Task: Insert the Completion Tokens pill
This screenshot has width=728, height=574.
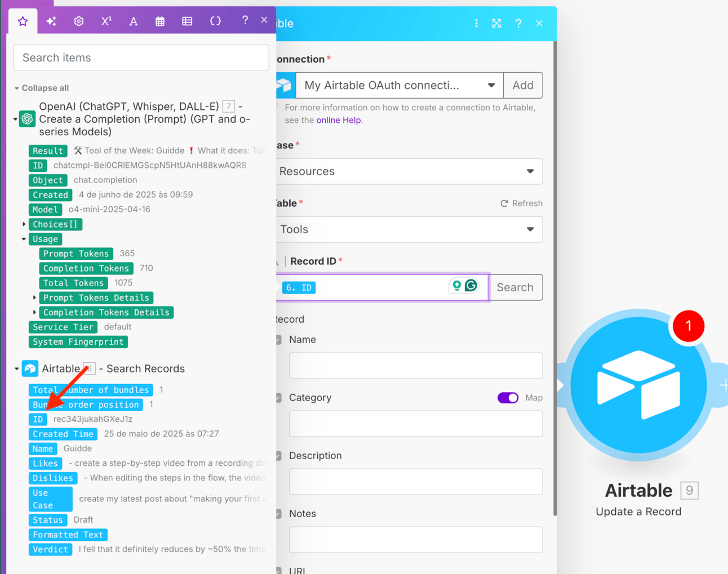Action: [86, 268]
